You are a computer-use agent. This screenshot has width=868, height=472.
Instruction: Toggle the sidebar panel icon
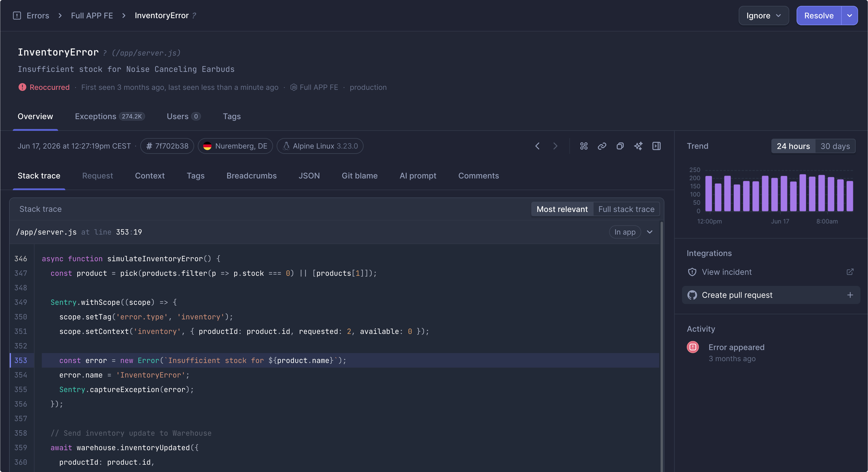pos(656,146)
